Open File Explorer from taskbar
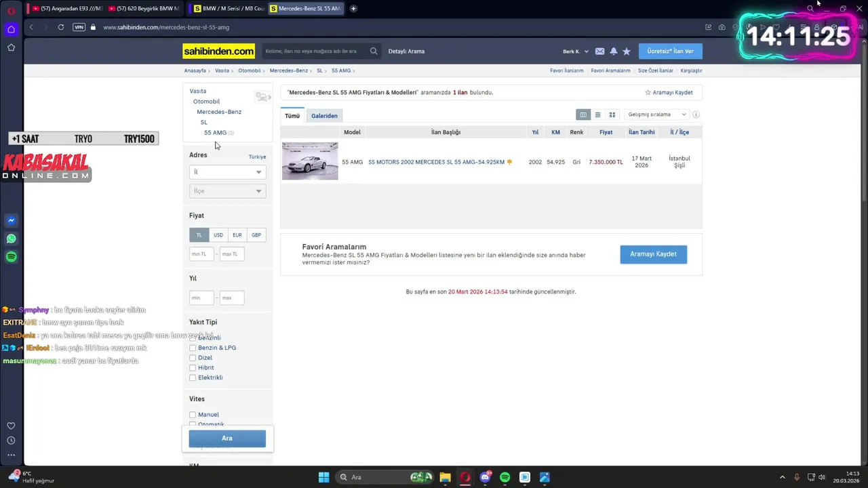Viewport: 868px width, 488px height. (x=445, y=477)
